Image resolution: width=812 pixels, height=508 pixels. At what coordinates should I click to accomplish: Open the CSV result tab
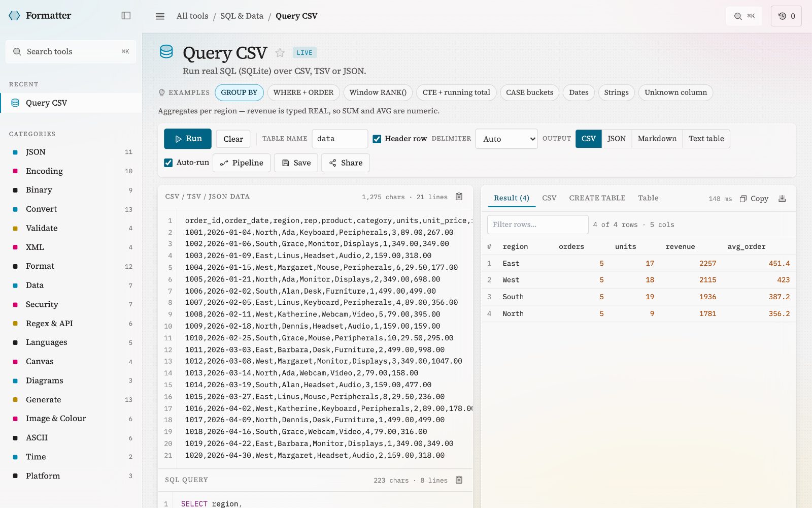[549, 198]
